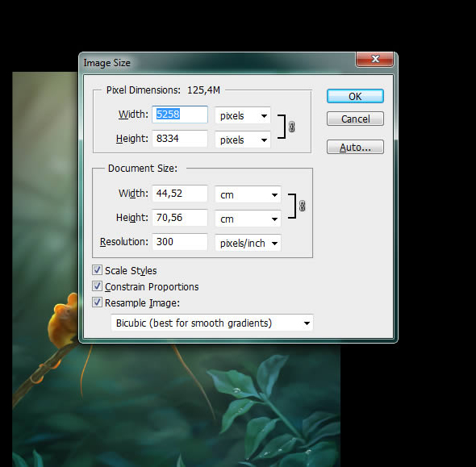Open the document Width cm dropdown
This screenshot has width=476, height=467.
click(x=248, y=194)
